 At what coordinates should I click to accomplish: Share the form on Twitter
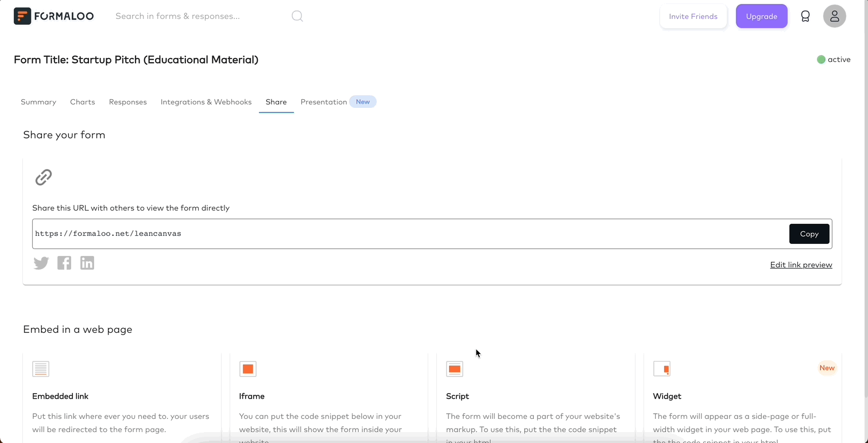point(41,263)
